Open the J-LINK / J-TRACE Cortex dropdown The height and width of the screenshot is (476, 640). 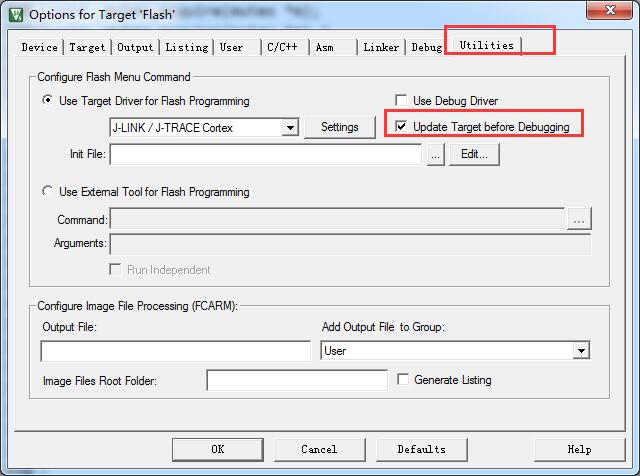pyautogui.click(x=290, y=128)
